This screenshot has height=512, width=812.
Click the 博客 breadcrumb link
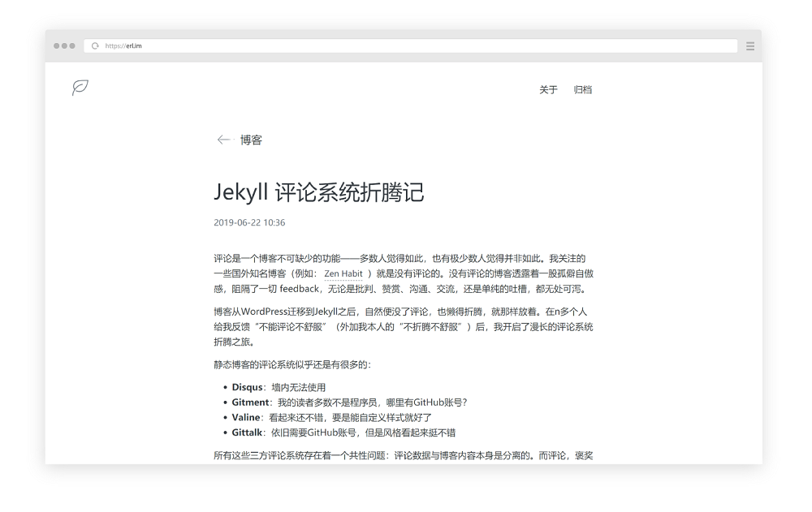[252, 140]
